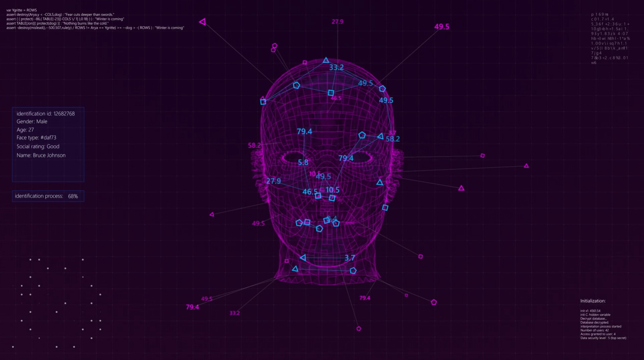This screenshot has height=360, width=644.
Task: Toggle the hexagon marker near the bottom right
Action: coord(434,302)
